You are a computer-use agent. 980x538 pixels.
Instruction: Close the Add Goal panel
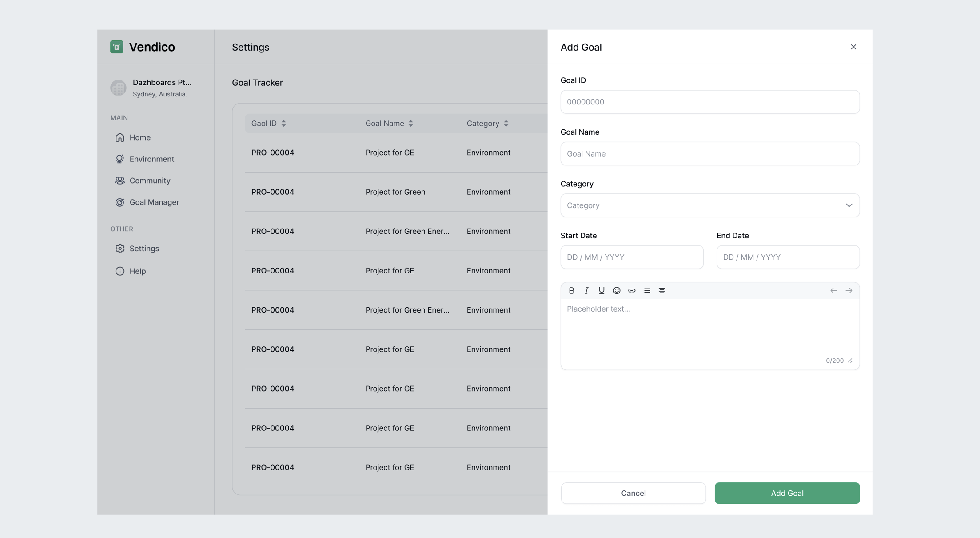853,47
